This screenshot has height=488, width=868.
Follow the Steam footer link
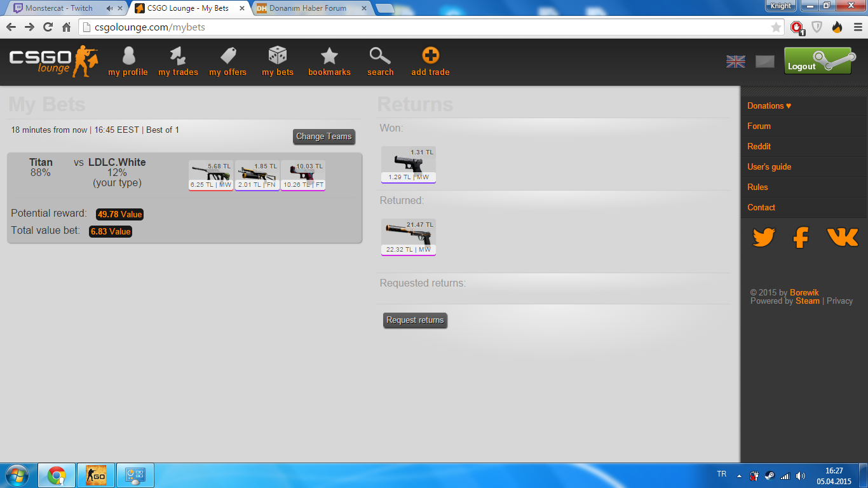(x=808, y=301)
